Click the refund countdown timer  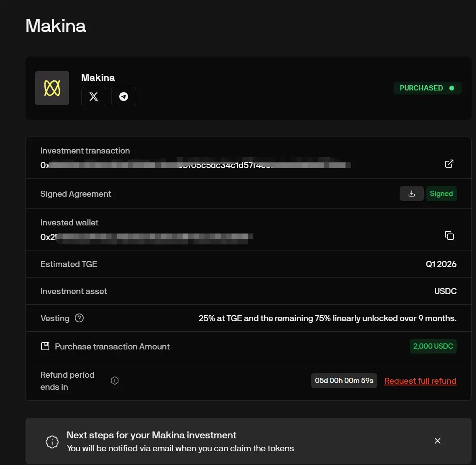click(344, 381)
